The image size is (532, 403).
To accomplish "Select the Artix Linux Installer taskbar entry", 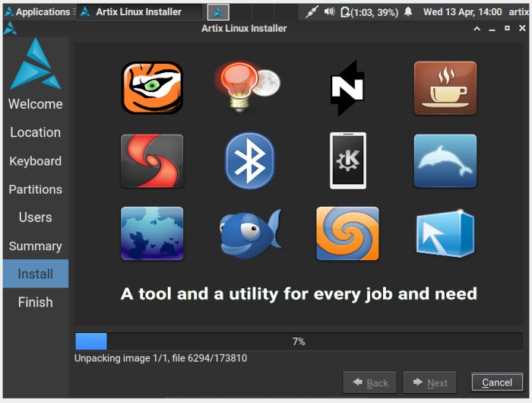I will tap(139, 12).
